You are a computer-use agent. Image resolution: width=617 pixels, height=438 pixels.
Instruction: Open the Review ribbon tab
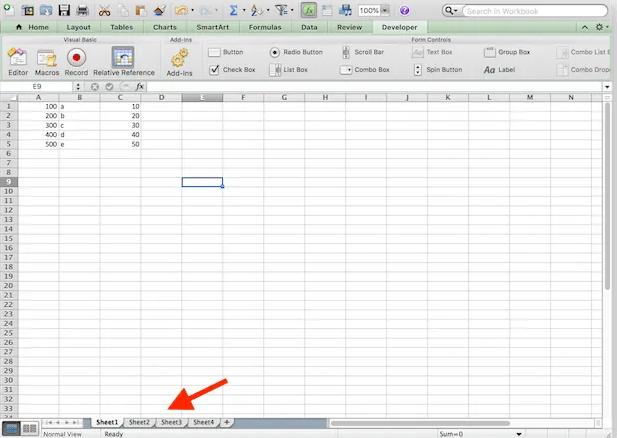coord(349,27)
